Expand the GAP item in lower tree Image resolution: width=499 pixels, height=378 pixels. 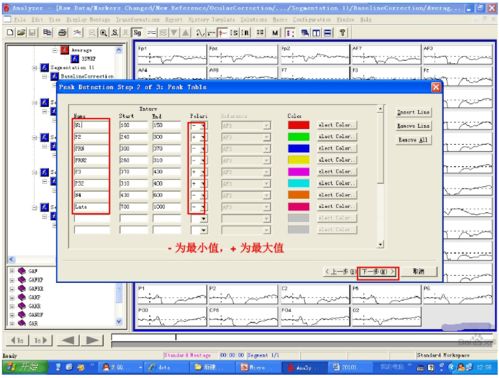12,271
